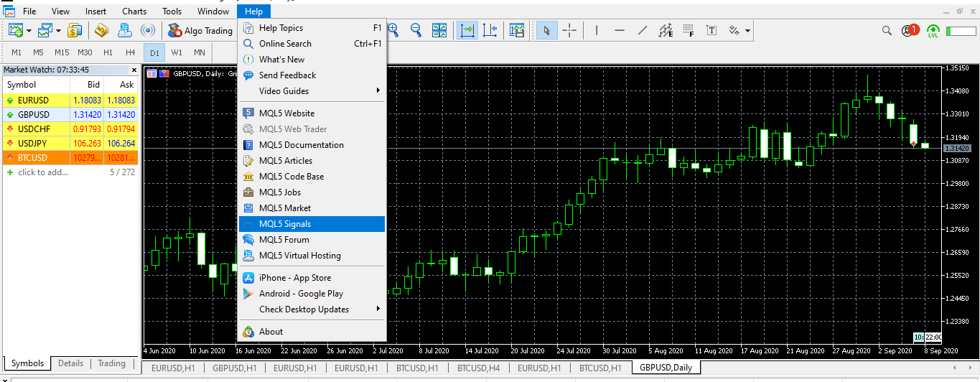Open the BTCUSD,H4 chart tab
The width and height of the screenshot is (980, 382).
(478, 368)
